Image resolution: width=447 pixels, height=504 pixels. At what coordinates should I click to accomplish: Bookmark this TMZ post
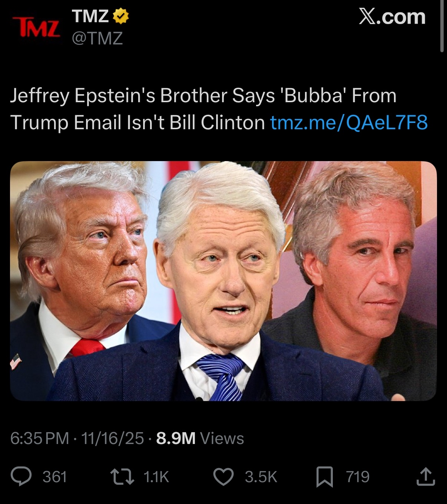coord(325,477)
